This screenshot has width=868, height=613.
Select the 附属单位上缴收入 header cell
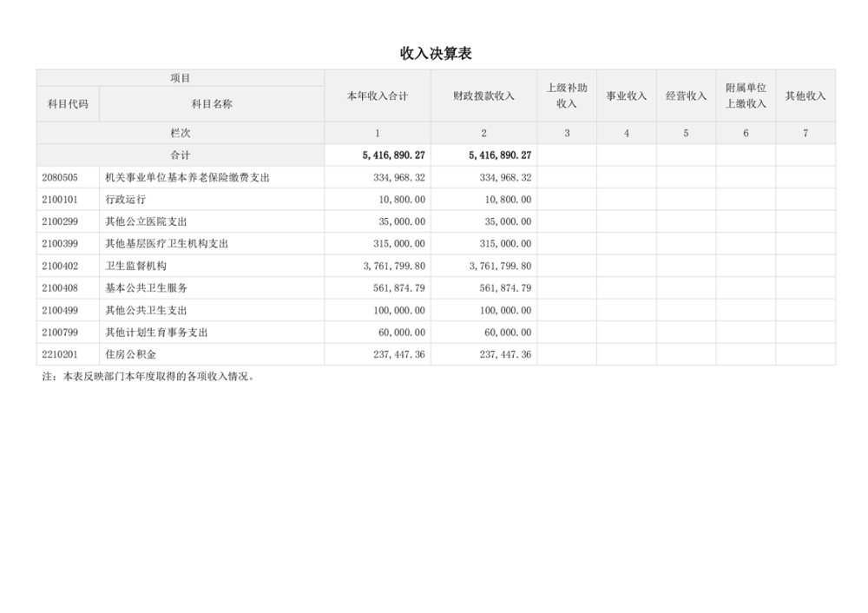point(746,96)
